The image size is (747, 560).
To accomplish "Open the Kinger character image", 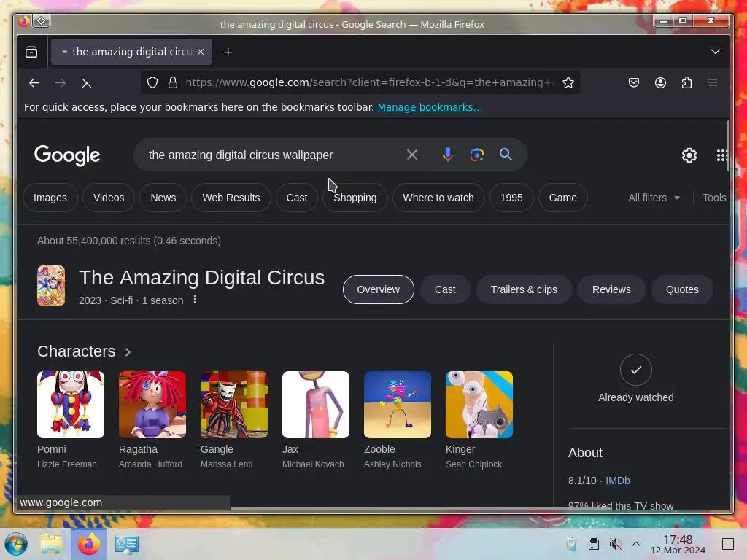I will pos(479,404).
